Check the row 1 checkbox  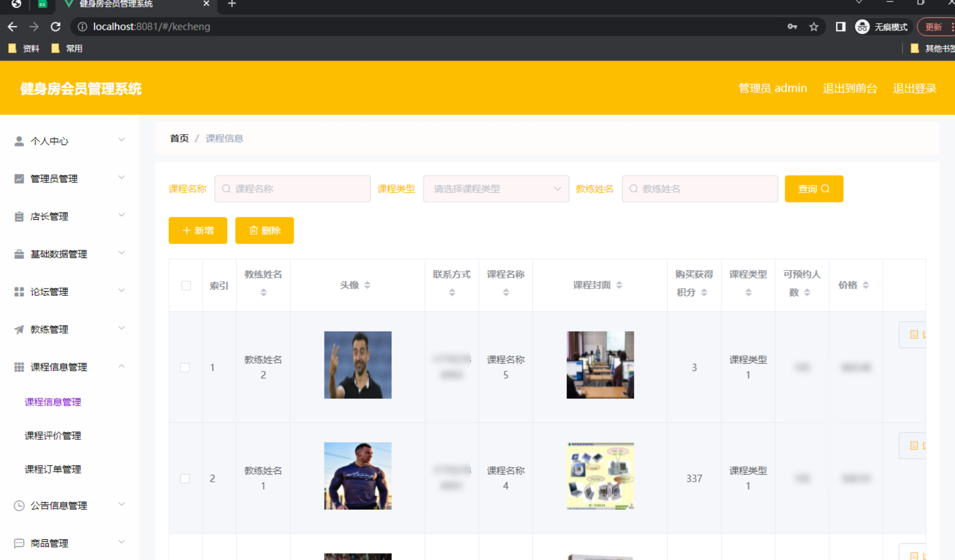point(185,367)
